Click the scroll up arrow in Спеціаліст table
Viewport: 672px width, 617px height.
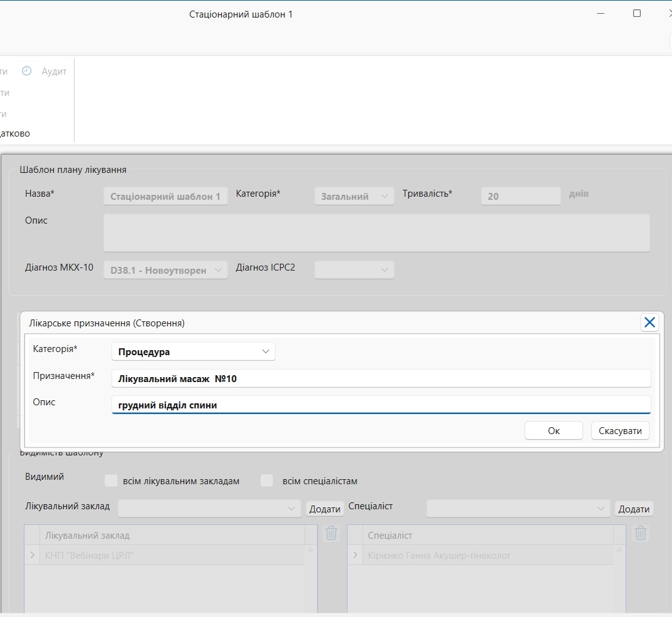point(619,549)
